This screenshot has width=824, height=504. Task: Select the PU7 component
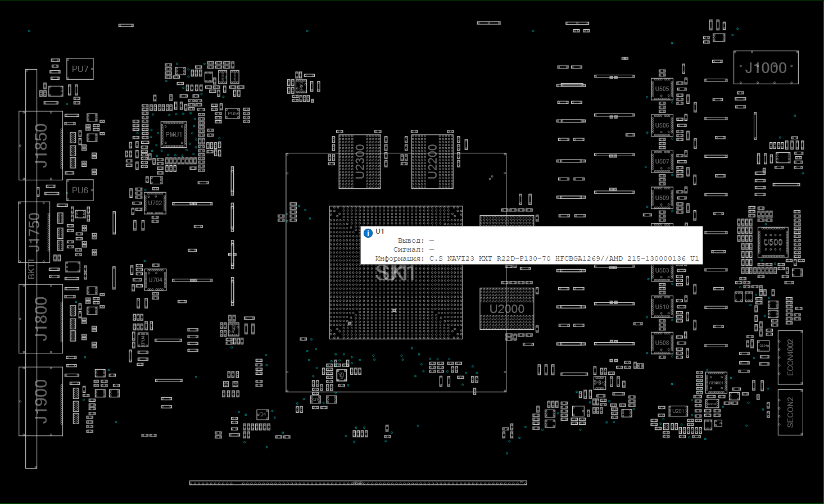80,69
